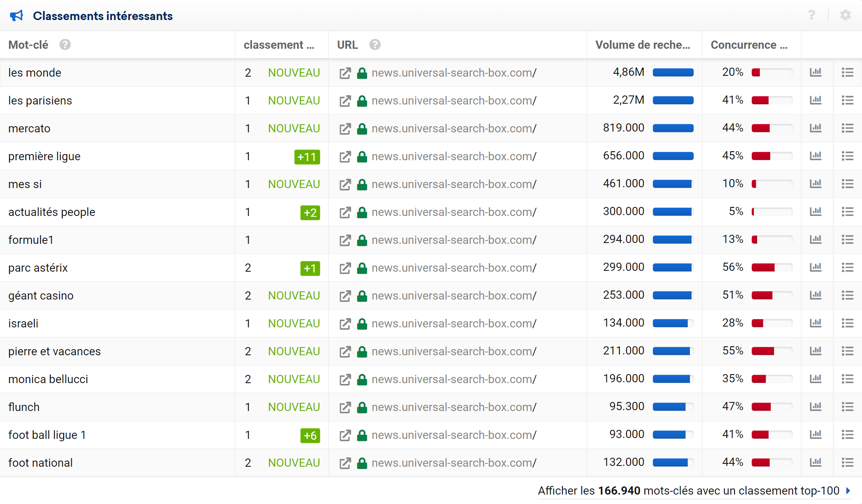862x504 pixels.
Task: Click the 95.300 search volume value
Action: coord(627,406)
